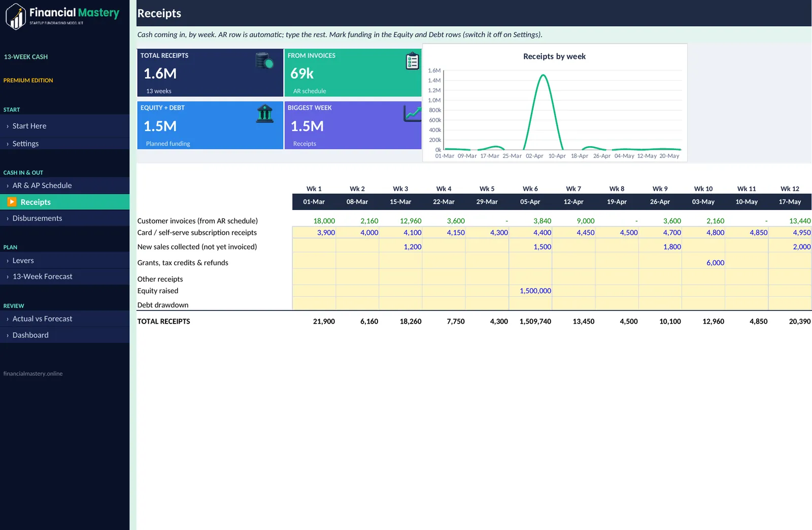Click the Premium Edition label
Image resolution: width=812 pixels, height=530 pixels.
point(28,81)
